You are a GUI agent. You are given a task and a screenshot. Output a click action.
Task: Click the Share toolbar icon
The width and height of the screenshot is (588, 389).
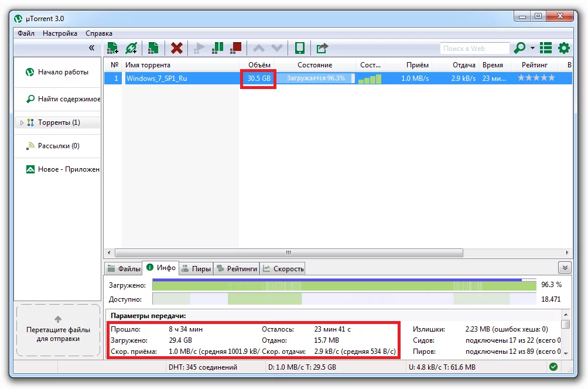point(322,48)
